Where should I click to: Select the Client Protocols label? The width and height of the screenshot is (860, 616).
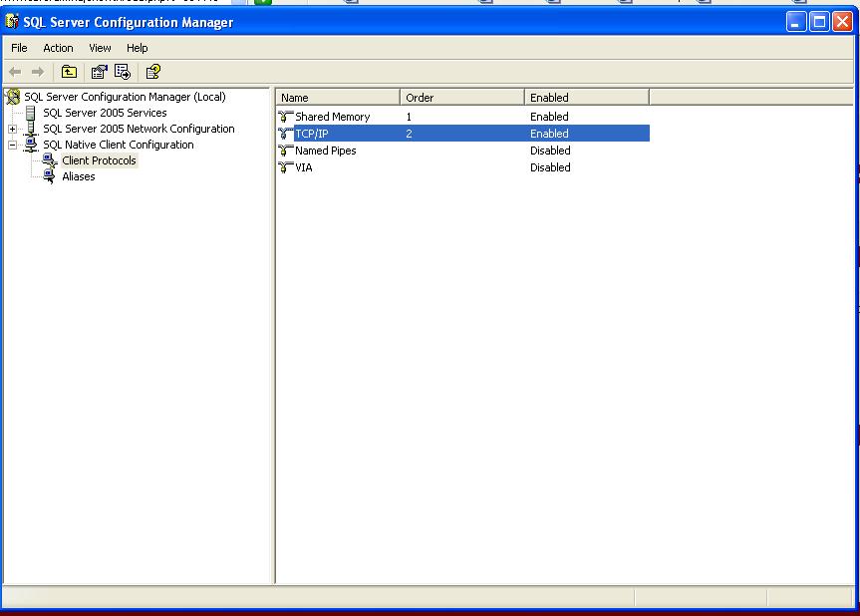99,160
